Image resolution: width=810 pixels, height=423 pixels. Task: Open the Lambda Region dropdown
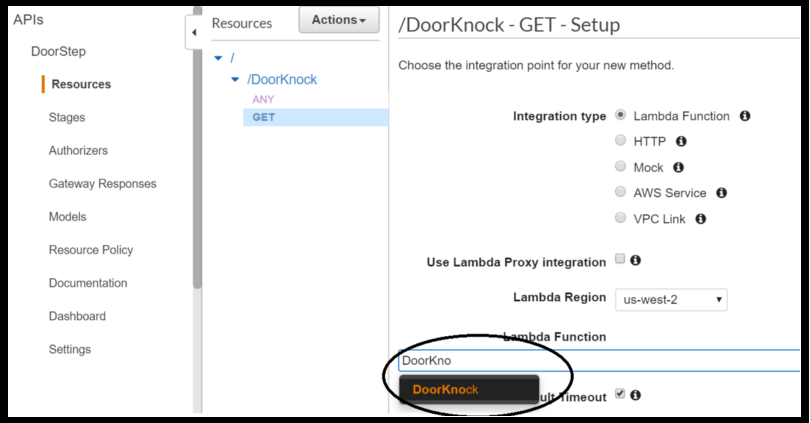click(672, 299)
